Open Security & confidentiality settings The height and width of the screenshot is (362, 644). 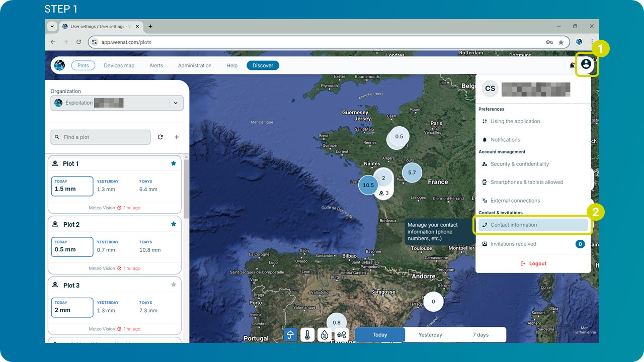[533, 164]
